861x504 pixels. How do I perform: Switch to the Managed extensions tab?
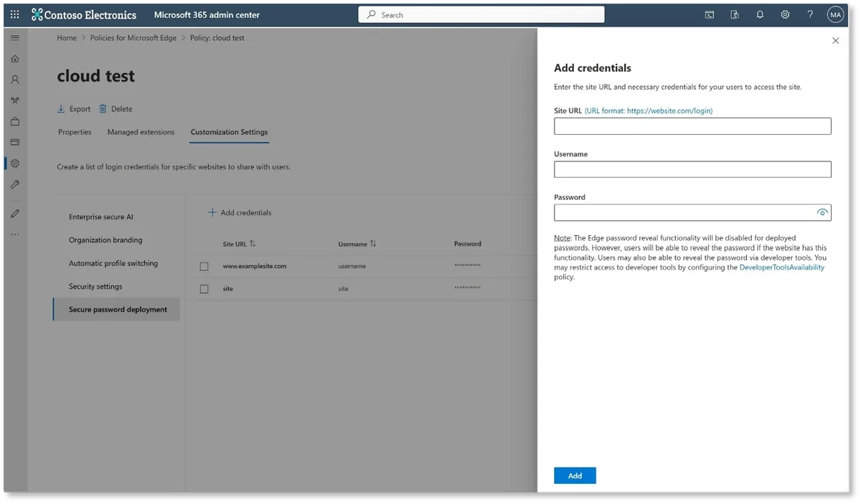(x=141, y=132)
